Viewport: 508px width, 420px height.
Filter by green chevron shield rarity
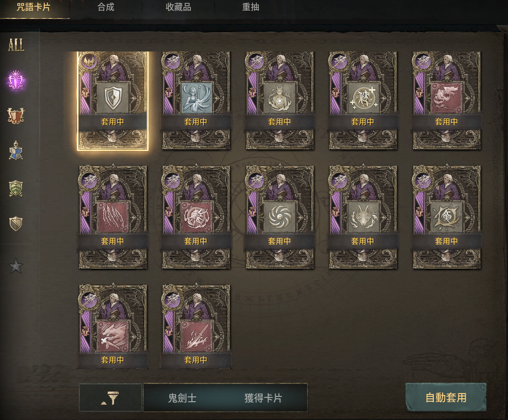16,188
